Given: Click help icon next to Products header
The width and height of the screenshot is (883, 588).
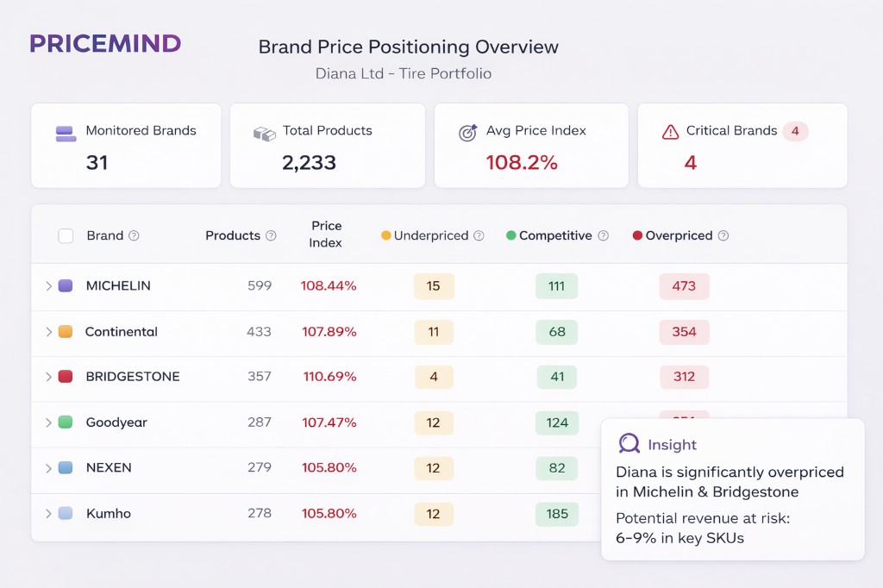Looking at the screenshot, I should tap(271, 236).
